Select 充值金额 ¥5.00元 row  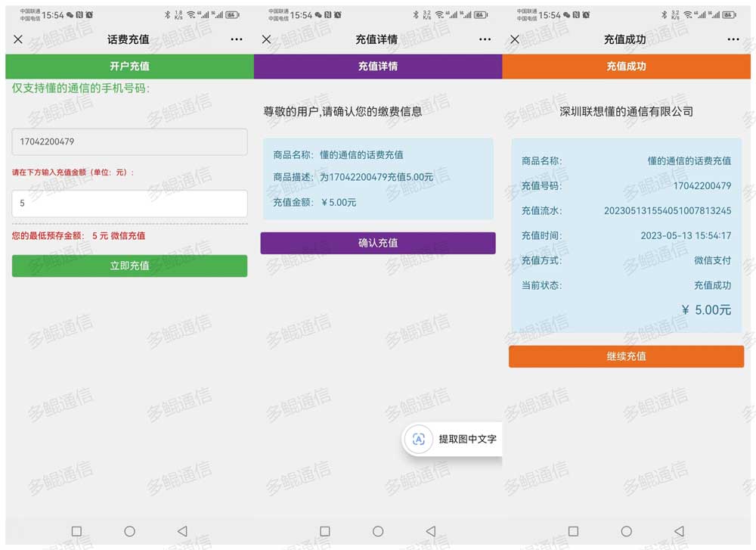314,203
